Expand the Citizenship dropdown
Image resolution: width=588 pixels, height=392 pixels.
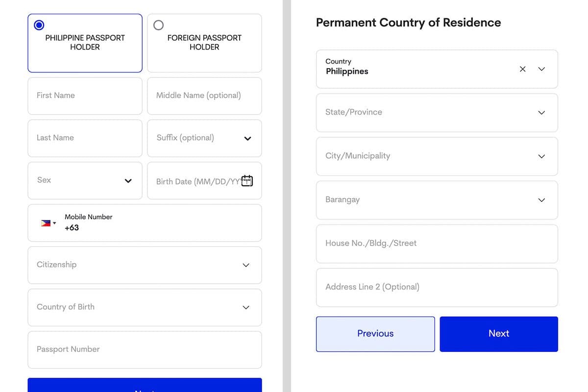pos(246,265)
